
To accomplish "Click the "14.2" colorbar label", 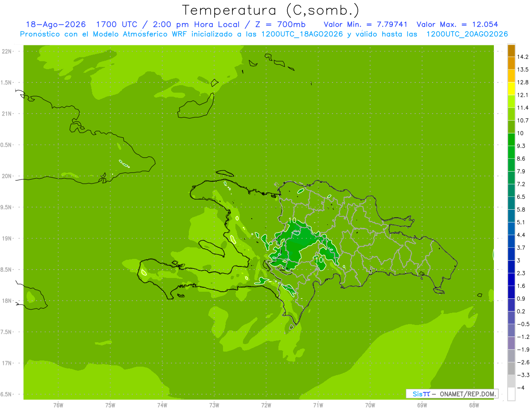I will click(523, 57).
